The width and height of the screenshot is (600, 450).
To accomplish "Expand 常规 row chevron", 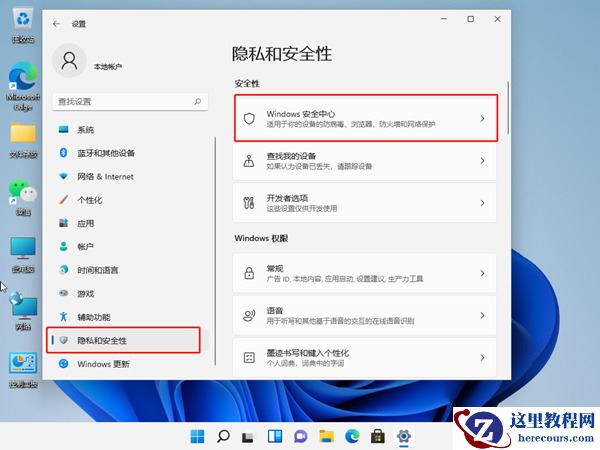I will (x=482, y=273).
